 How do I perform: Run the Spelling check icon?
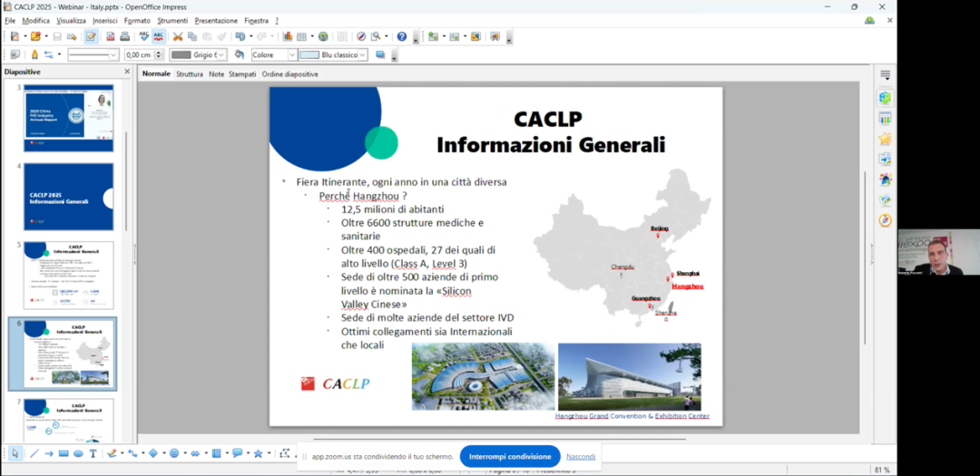[144, 36]
